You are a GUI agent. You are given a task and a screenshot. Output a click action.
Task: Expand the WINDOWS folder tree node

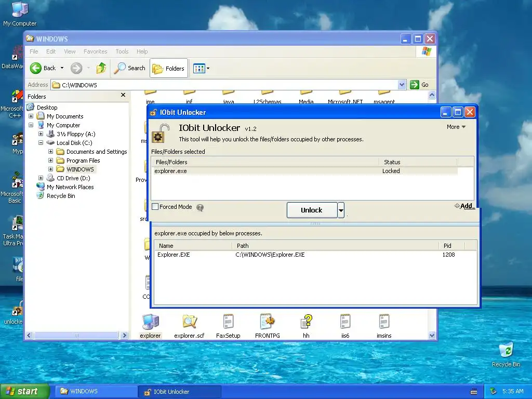coord(50,169)
